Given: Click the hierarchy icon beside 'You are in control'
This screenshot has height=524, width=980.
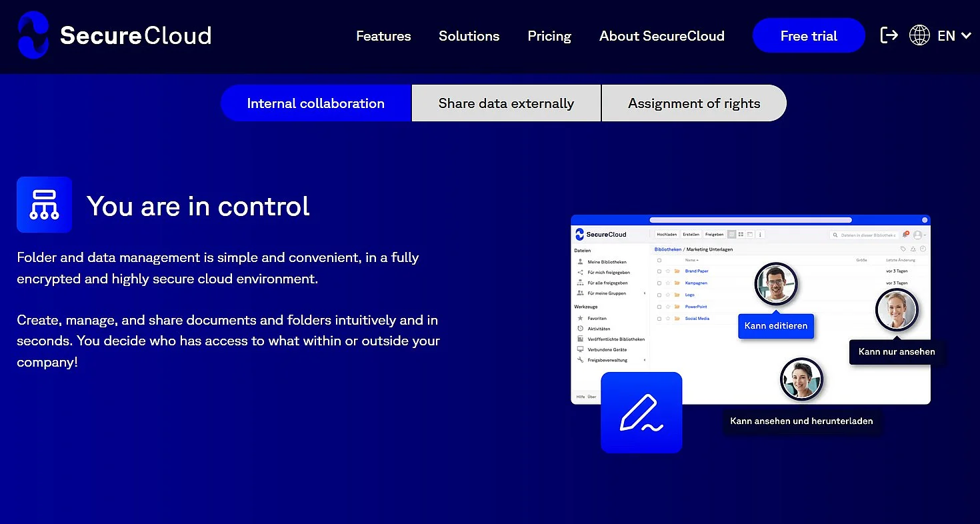Looking at the screenshot, I should click(x=44, y=205).
